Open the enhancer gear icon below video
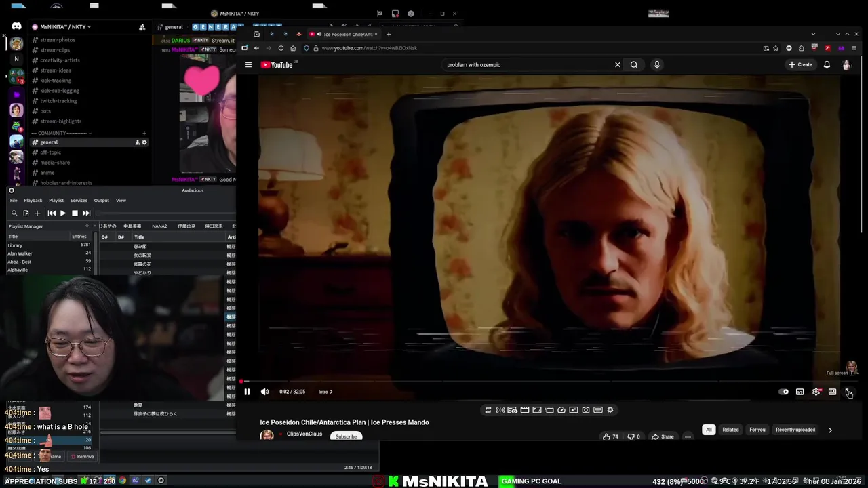Image resolution: width=868 pixels, height=488 pixels. click(610, 410)
